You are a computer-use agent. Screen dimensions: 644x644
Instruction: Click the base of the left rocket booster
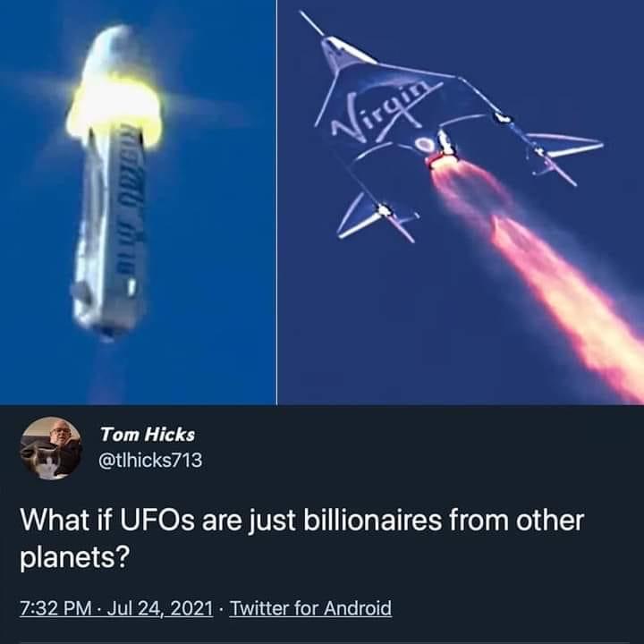107,326
